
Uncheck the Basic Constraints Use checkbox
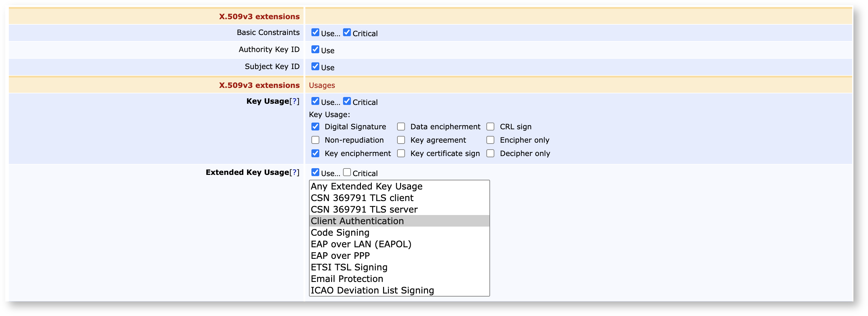pyautogui.click(x=315, y=32)
